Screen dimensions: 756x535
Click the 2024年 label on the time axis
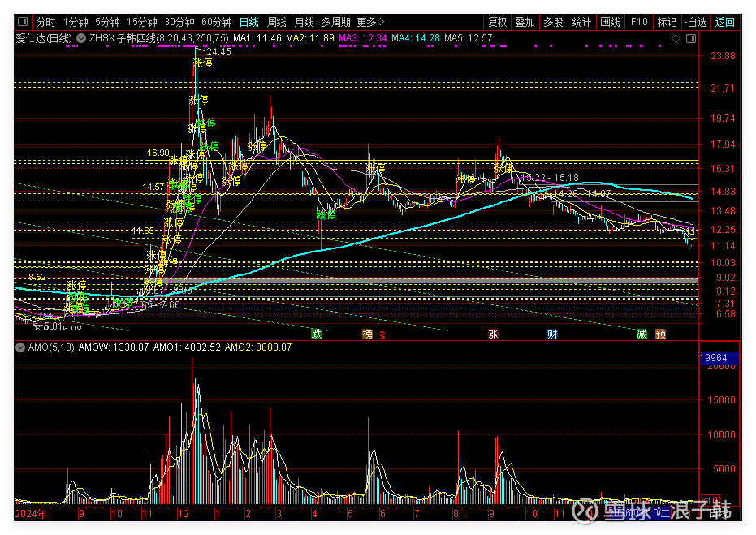click(x=29, y=514)
